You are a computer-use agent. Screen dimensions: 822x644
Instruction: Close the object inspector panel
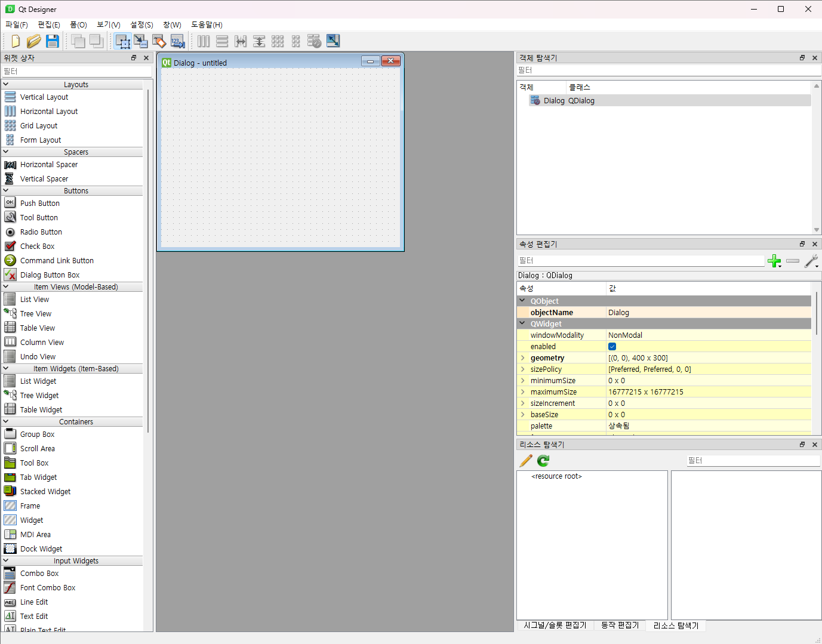point(815,58)
